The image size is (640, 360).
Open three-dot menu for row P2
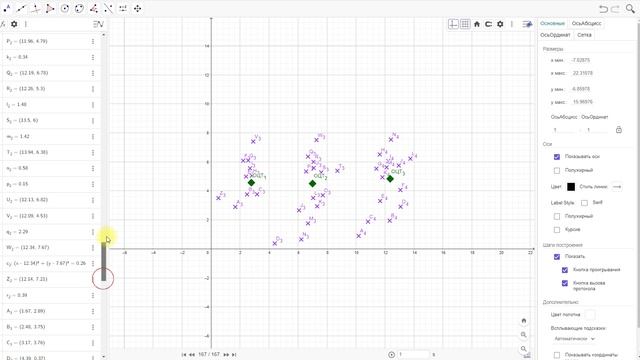coord(93,41)
